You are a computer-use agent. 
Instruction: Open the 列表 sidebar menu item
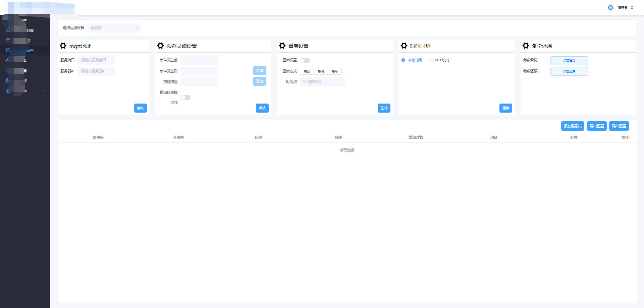coord(25,30)
